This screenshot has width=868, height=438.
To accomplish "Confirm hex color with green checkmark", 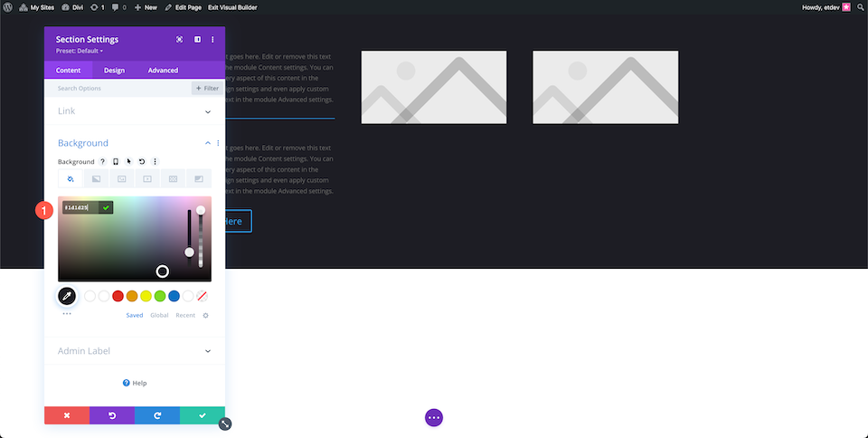I will (x=106, y=207).
